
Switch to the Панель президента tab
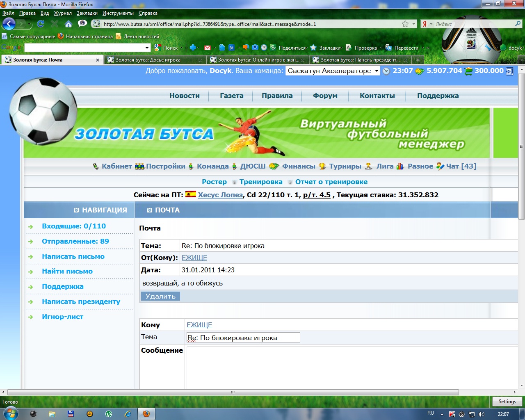tap(359, 60)
